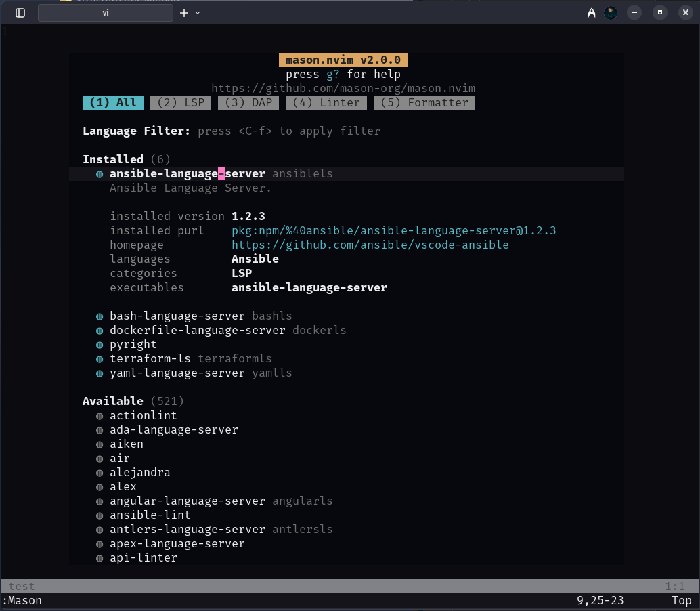The height and width of the screenshot is (611, 700).
Task: Click the installed bullet beside terraform-ls
Action: pyautogui.click(x=100, y=359)
